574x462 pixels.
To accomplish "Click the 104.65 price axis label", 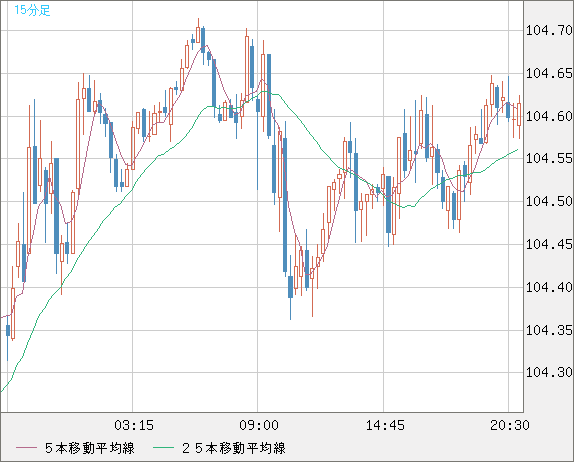I will point(549,74).
